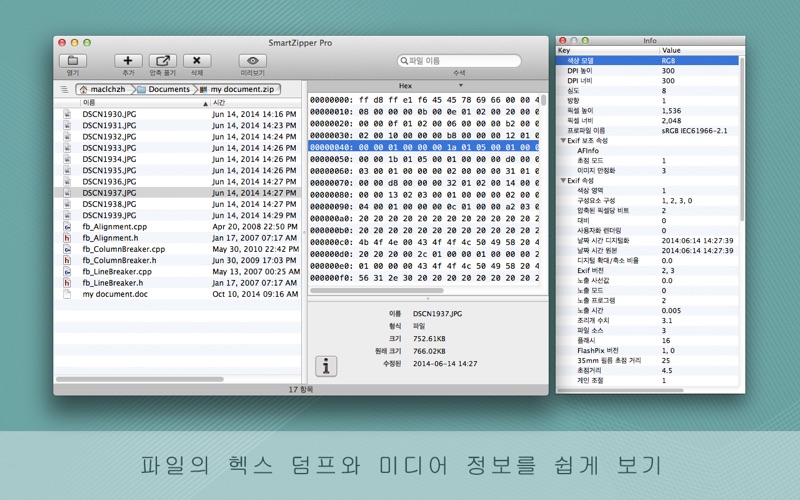Click the file list horizontal scrollbar
Image resolution: width=800 pixels, height=500 pixels.
click(x=139, y=379)
